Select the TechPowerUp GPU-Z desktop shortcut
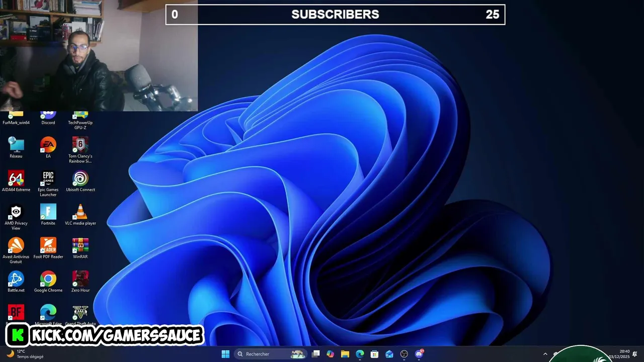This screenshot has height=362, width=644. pyautogui.click(x=80, y=121)
